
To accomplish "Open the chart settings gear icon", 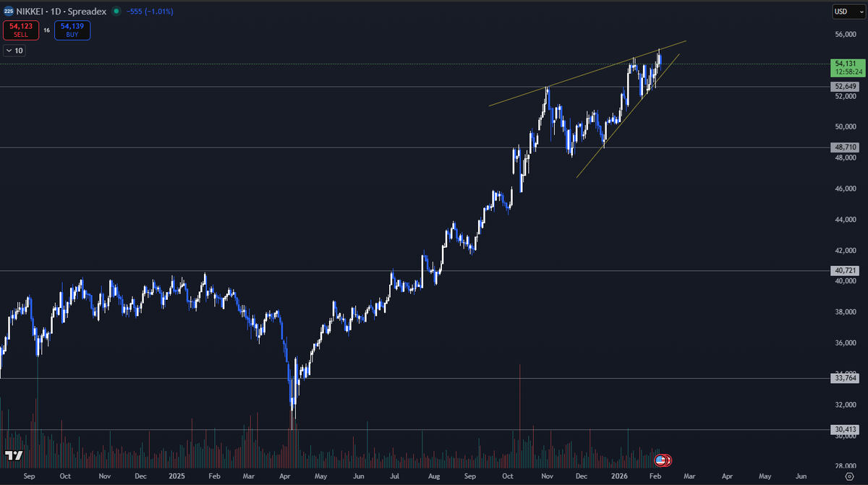I will pyautogui.click(x=848, y=477).
